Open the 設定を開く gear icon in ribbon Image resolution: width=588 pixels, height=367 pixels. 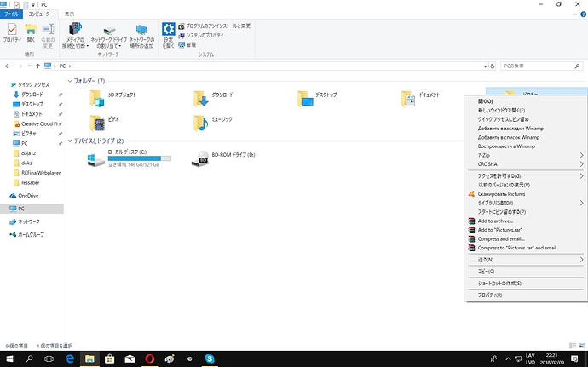tap(169, 30)
